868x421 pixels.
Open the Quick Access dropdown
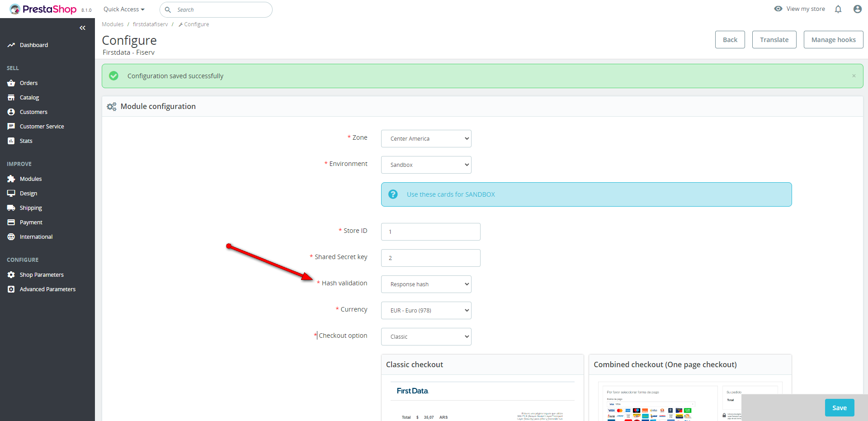point(124,9)
